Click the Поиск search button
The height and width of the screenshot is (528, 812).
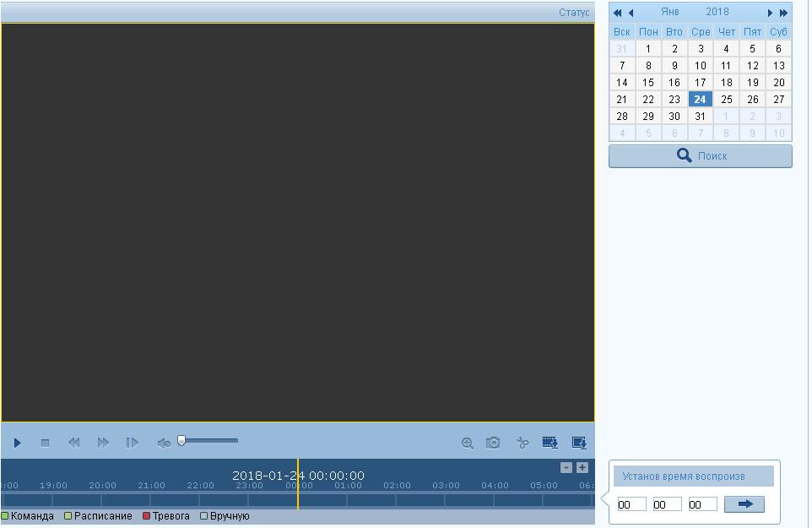[x=701, y=156]
